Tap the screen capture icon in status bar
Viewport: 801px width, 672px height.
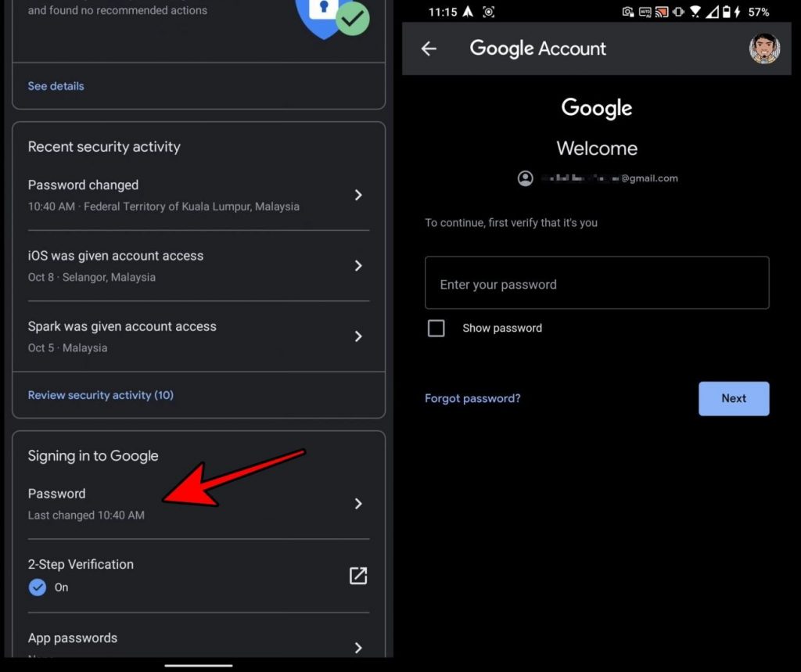[x=488, y=12]
